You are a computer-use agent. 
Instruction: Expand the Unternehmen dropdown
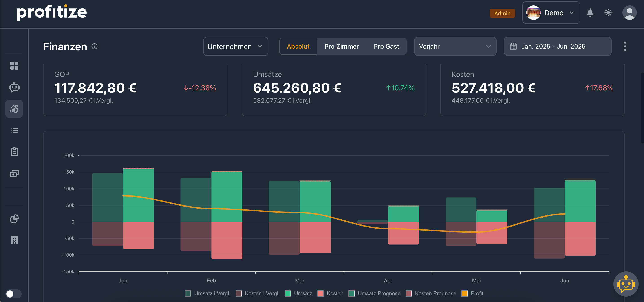pyautogui.click(x=235, y=47)
